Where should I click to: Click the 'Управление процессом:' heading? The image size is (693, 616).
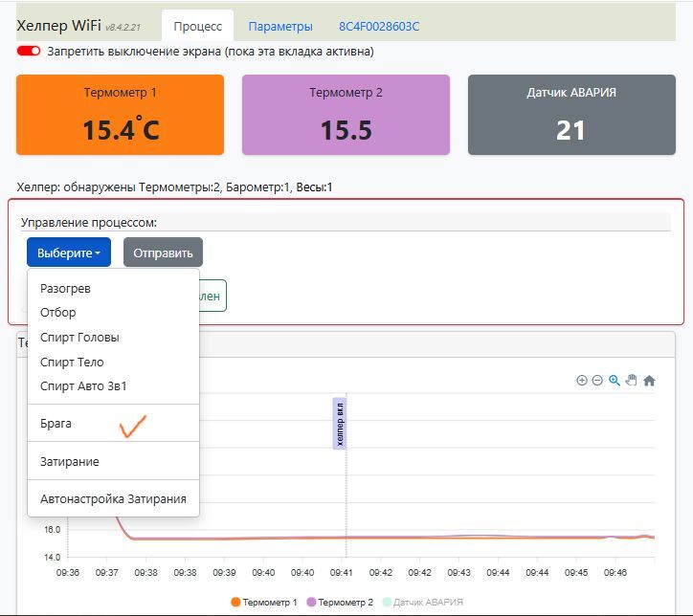point(89,222)
